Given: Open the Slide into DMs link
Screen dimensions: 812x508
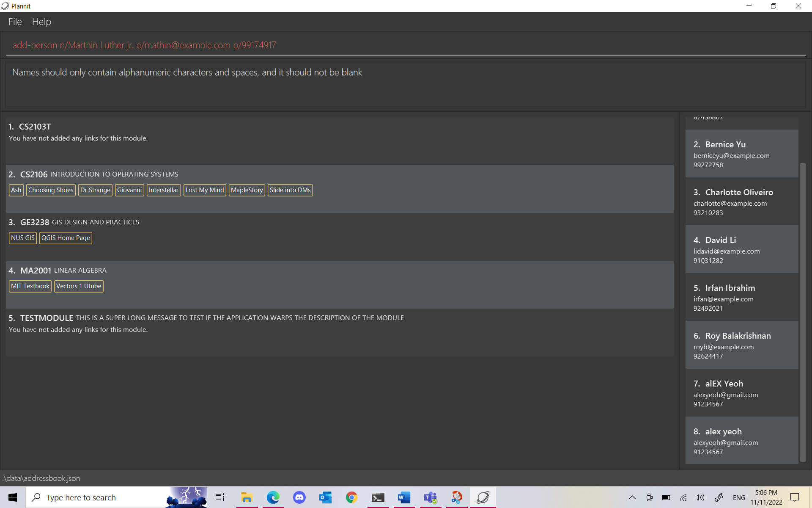Looking at the screenshot, I should pos(290,190).
